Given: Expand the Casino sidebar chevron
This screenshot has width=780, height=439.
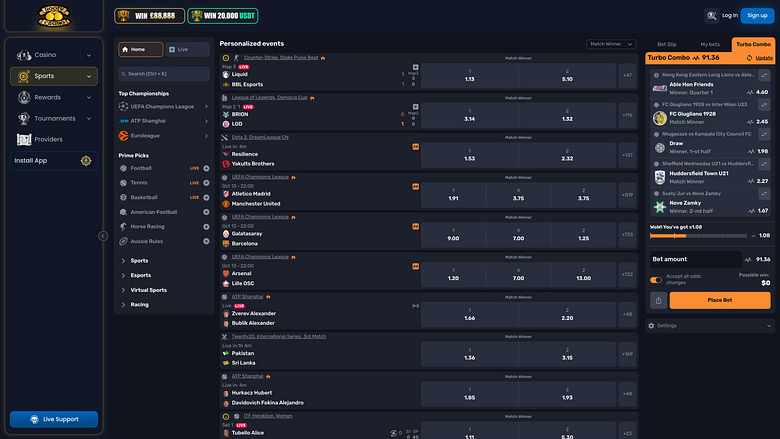Looking at the screenshot, I should [89, 55].
